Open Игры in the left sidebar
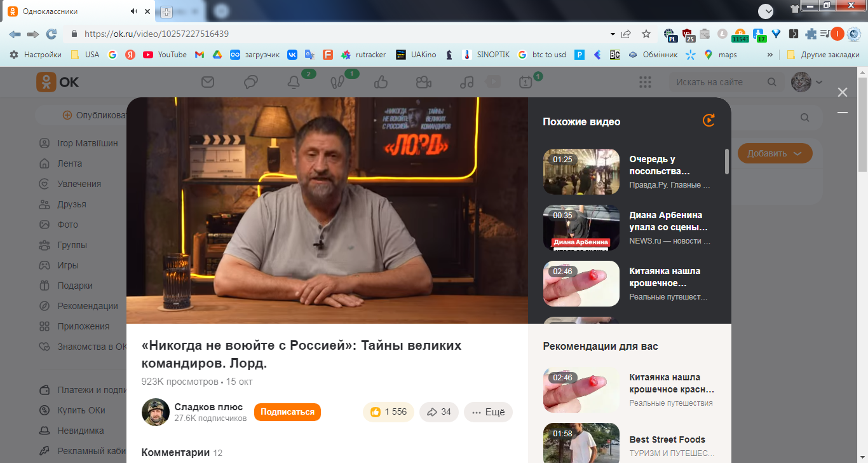The image size is (868, 463). click(67, 265)
